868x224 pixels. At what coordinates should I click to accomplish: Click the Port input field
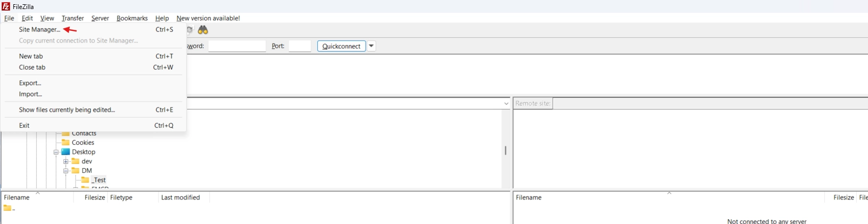[300, 46]
